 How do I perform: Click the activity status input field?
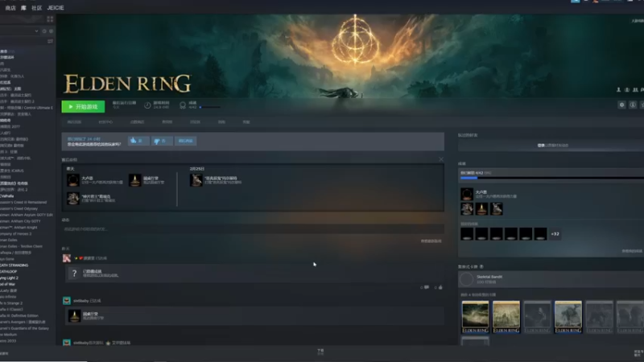tap(253, 229)
